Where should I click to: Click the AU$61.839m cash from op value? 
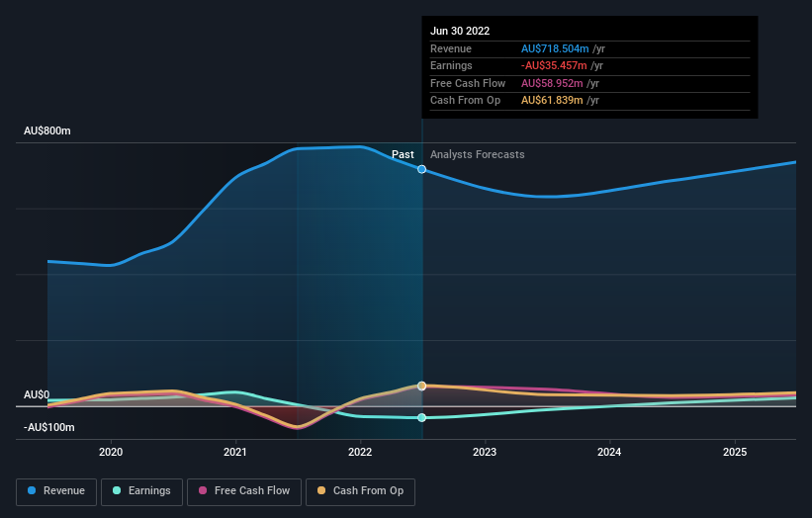(x=552, y=101)
